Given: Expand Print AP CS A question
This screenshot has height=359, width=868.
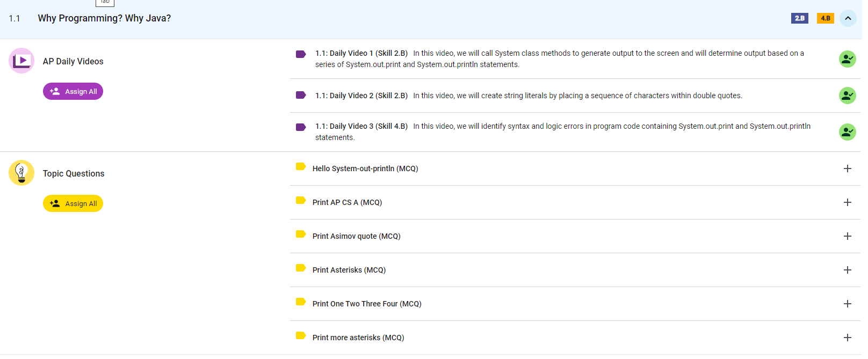Looking at the screenshot, I should click(x=847, y=202).
